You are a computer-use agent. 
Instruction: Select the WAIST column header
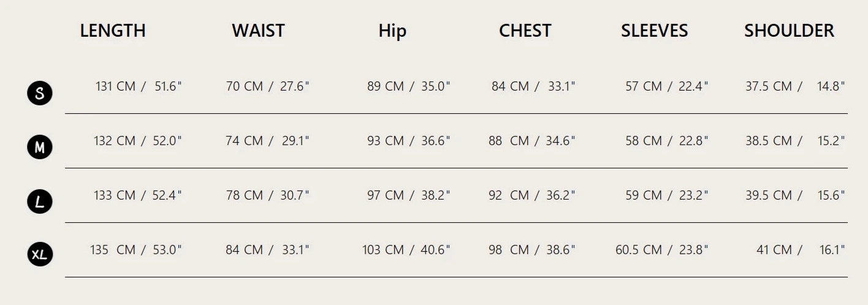pos(258,31)
